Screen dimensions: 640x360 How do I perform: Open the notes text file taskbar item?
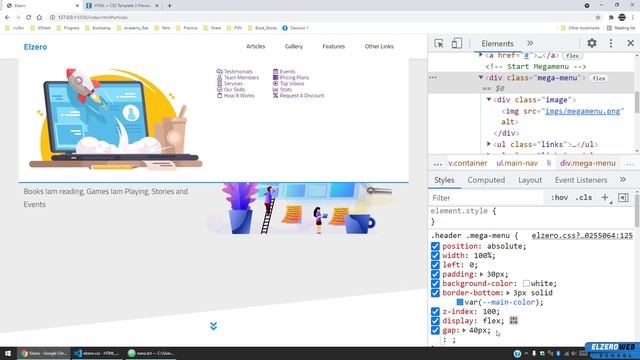(151, 353)
